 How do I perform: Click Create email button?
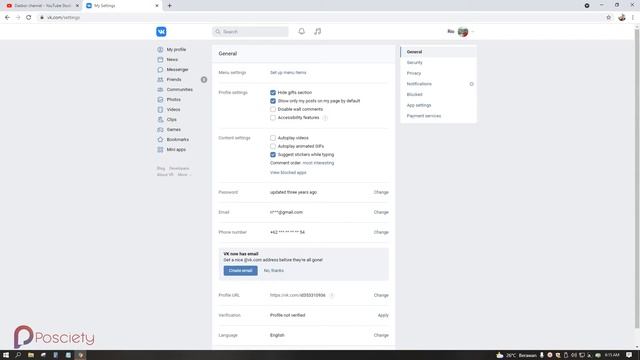(240, 271)
